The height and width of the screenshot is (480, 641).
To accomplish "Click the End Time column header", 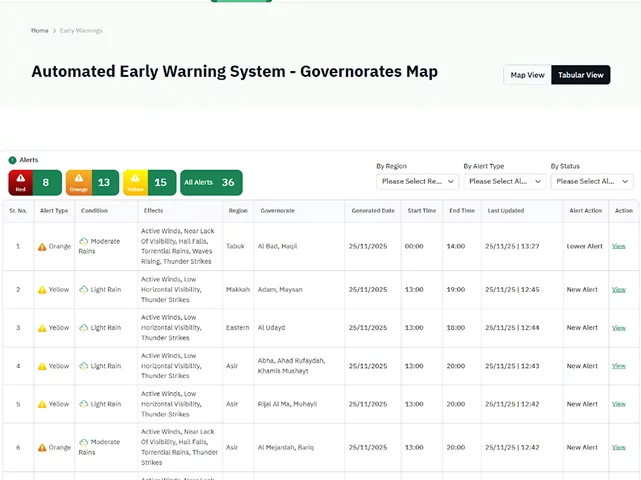I will click(462, 211).
